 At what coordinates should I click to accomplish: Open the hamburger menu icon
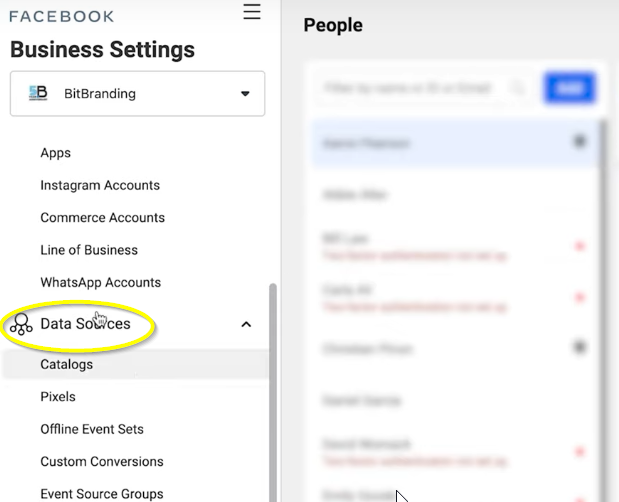(x=252, y=12)
